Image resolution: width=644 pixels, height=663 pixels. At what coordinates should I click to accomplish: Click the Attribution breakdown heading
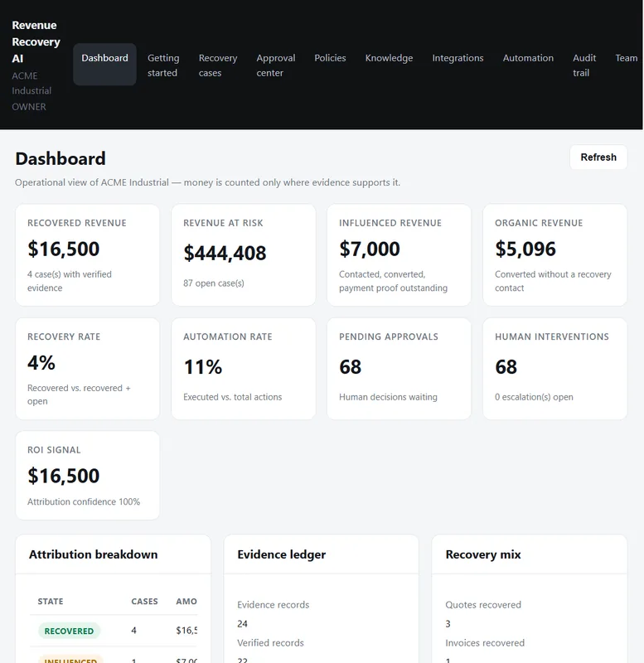[x=94, y=554]
